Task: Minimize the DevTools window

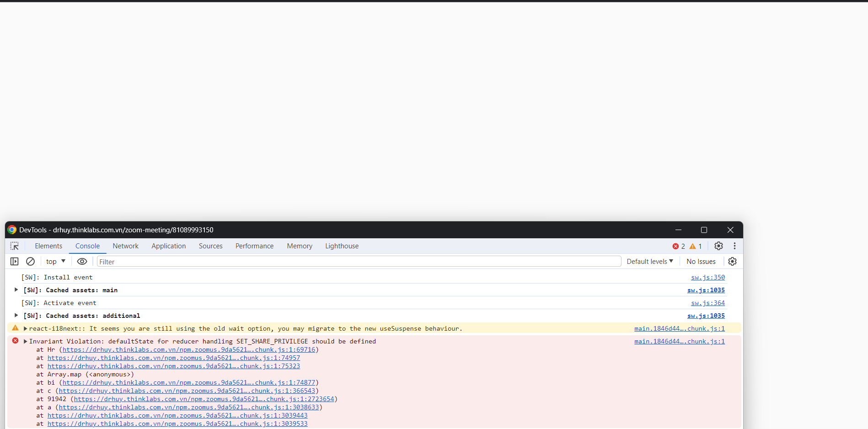Action: coord(678,230)
